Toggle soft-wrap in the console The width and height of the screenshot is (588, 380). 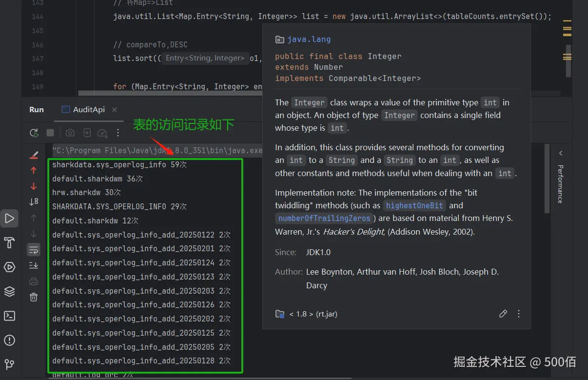[34, 250]
